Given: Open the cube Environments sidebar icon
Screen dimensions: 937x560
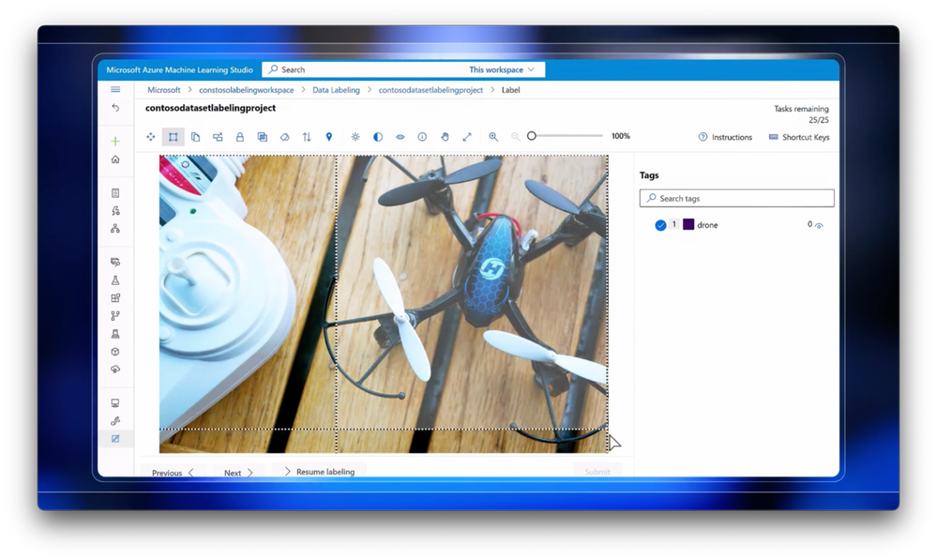Looking at the screenshot, I should pyautogui.click(x=115, y=352).
